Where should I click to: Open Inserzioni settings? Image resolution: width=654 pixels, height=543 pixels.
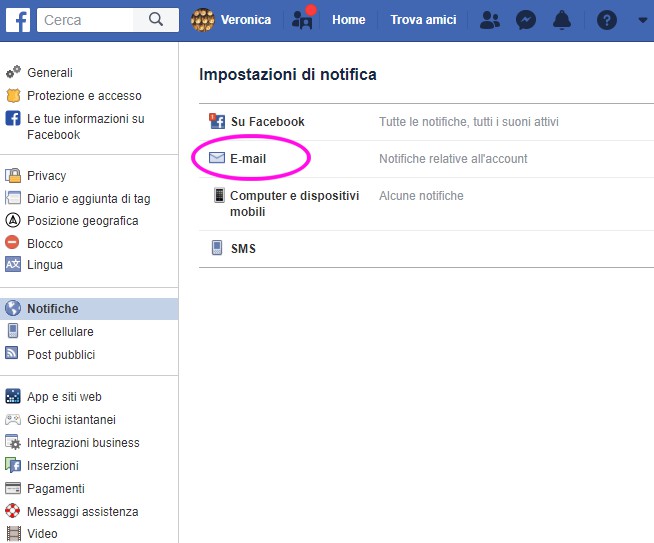tap(53, 465)
